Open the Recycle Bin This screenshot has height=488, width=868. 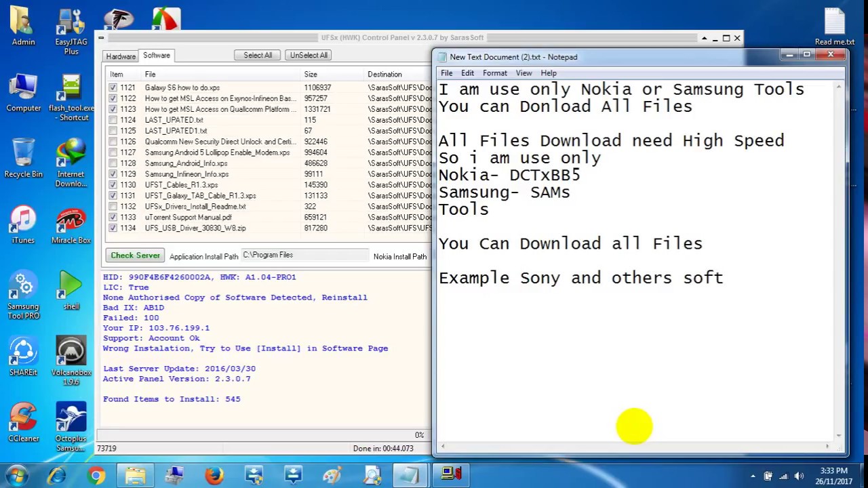point(24,159)
